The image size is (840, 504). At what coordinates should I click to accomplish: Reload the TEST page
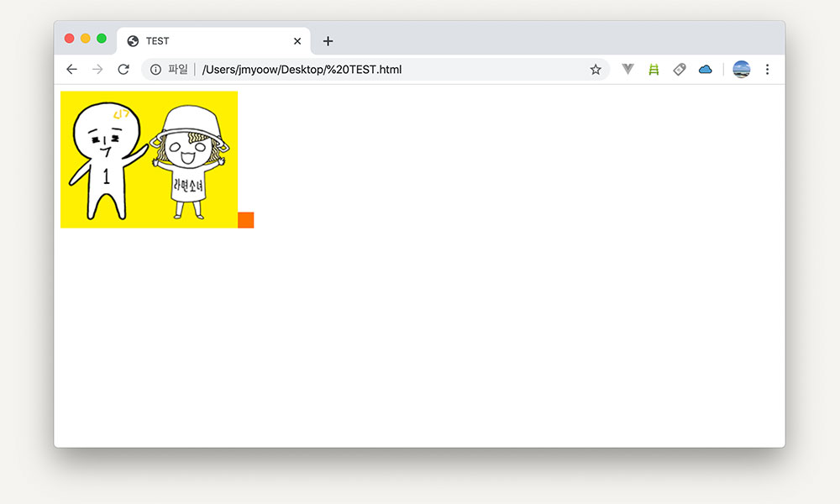[x=123, y=69]
